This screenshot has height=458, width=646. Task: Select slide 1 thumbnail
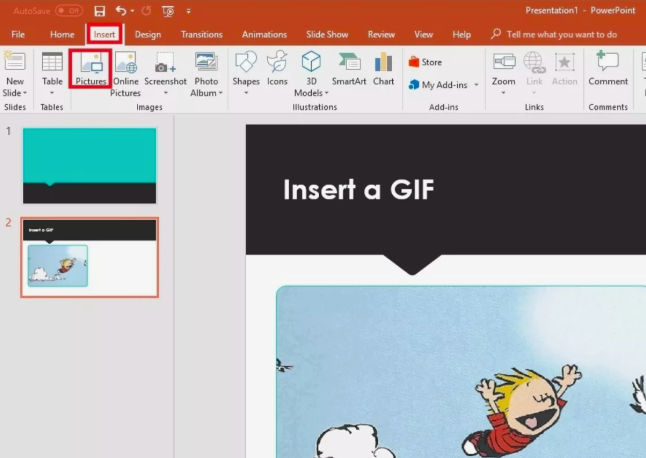pyautogui.click(x=89, y=165)
